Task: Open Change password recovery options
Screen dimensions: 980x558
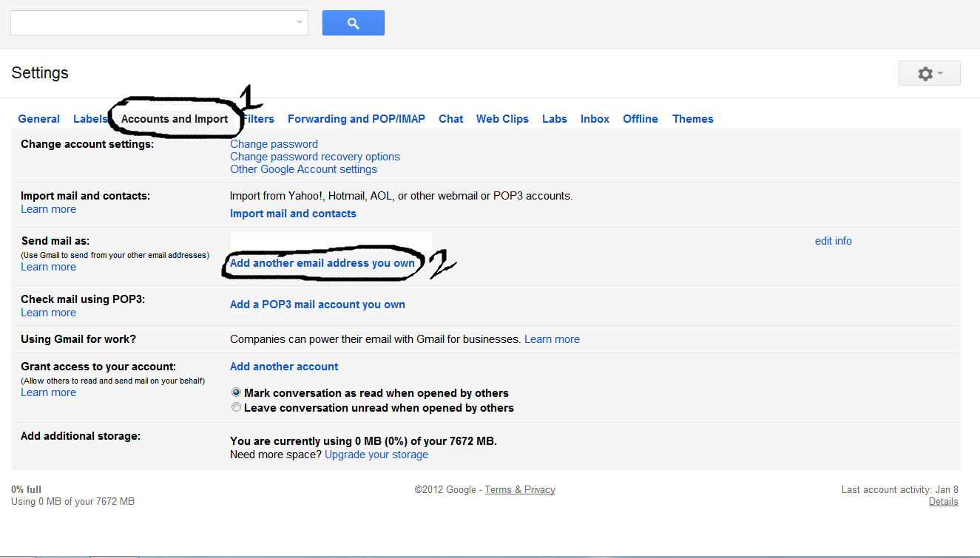Action: (315, 157)
